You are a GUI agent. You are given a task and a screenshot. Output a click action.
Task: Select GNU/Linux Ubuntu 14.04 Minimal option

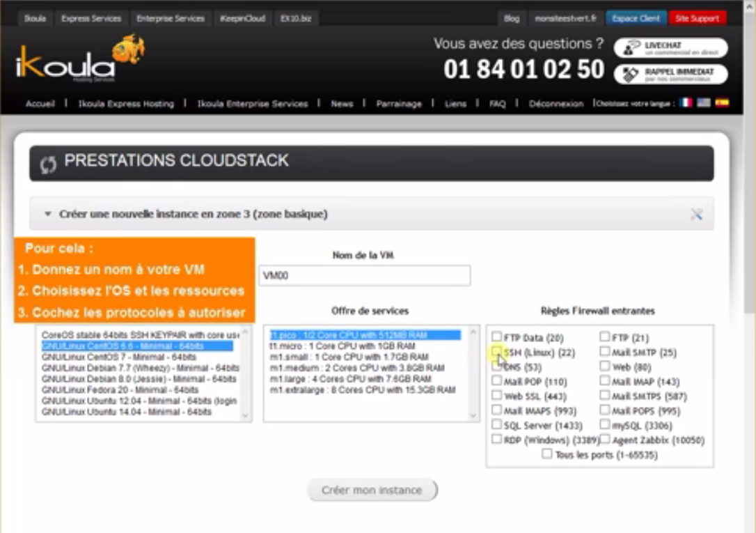point(126,412)
